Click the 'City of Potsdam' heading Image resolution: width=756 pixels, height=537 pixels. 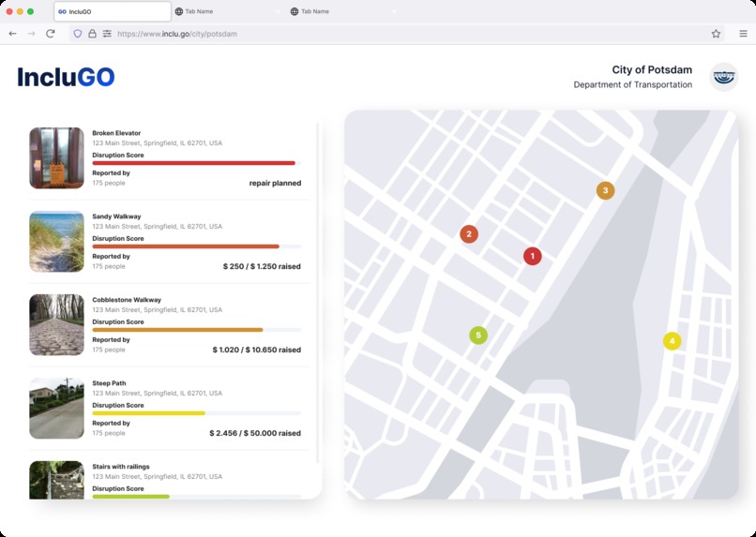(652, 70)
